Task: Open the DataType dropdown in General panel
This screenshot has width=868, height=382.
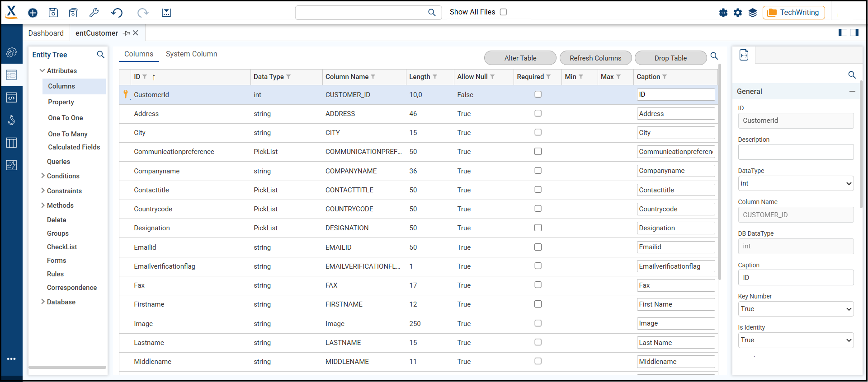Action: tap(795, 183)
